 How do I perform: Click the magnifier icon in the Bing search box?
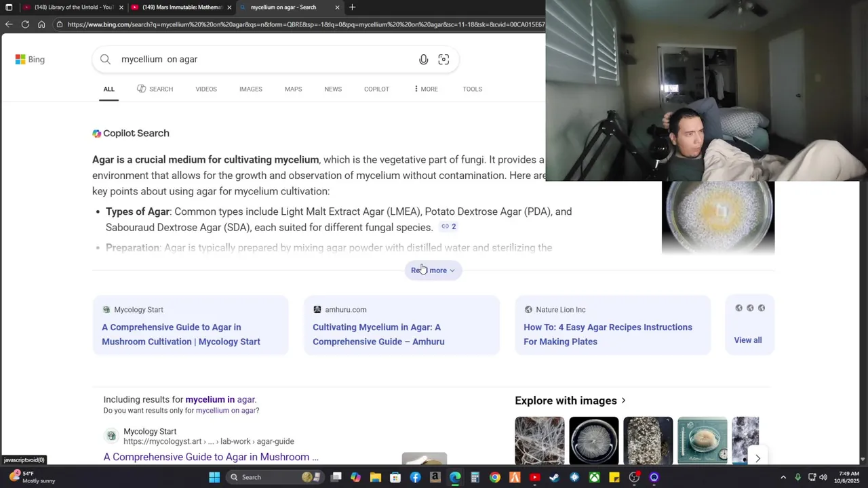[105, 60]
